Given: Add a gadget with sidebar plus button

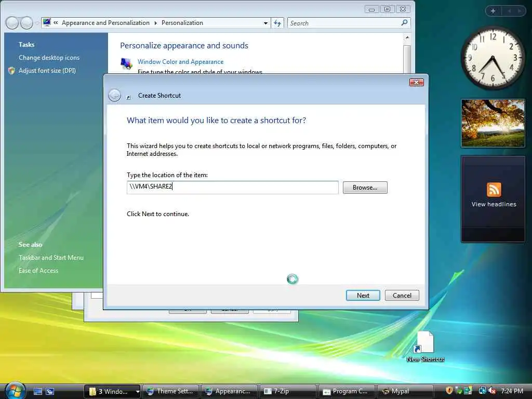Looking at the screenshot, I should pos(493,11).
